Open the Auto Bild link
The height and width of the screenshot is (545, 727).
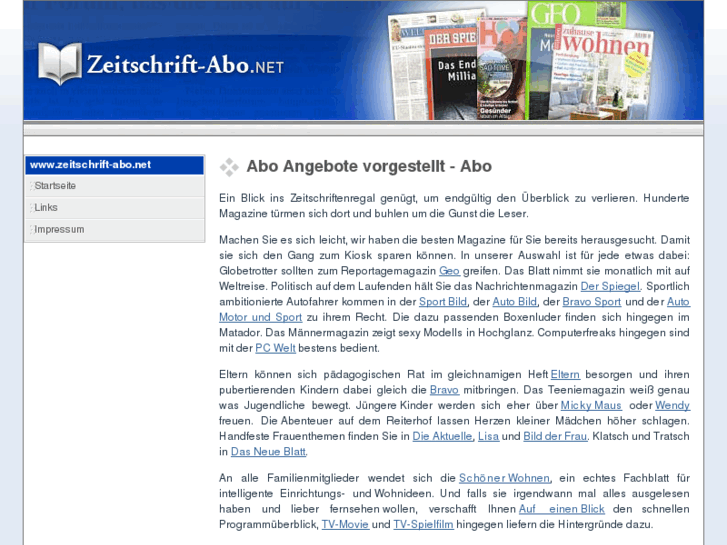click(x=514, y=301)
